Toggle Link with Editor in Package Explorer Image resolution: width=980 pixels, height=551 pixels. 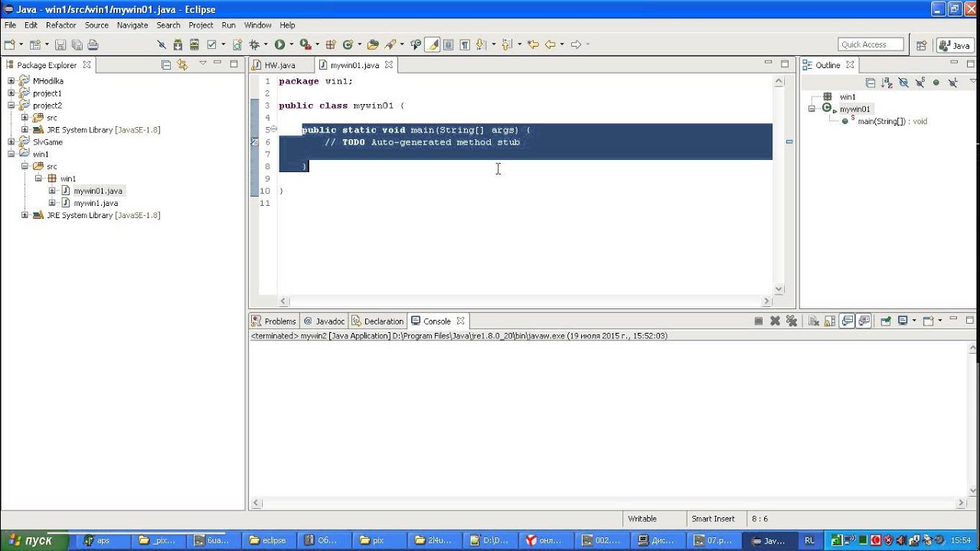coord(182,65)
